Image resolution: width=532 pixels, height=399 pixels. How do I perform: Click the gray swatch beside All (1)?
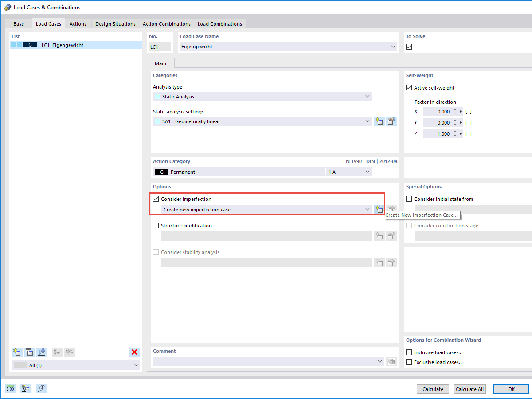20,365
